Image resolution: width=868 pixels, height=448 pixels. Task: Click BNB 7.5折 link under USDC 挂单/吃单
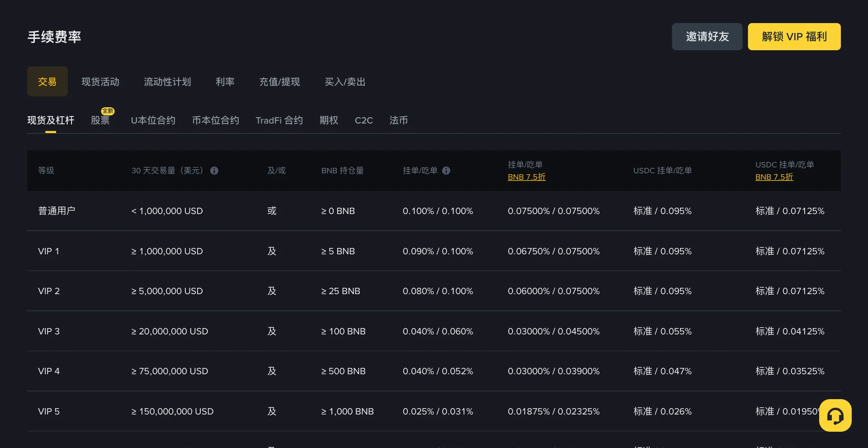(774, 177)
